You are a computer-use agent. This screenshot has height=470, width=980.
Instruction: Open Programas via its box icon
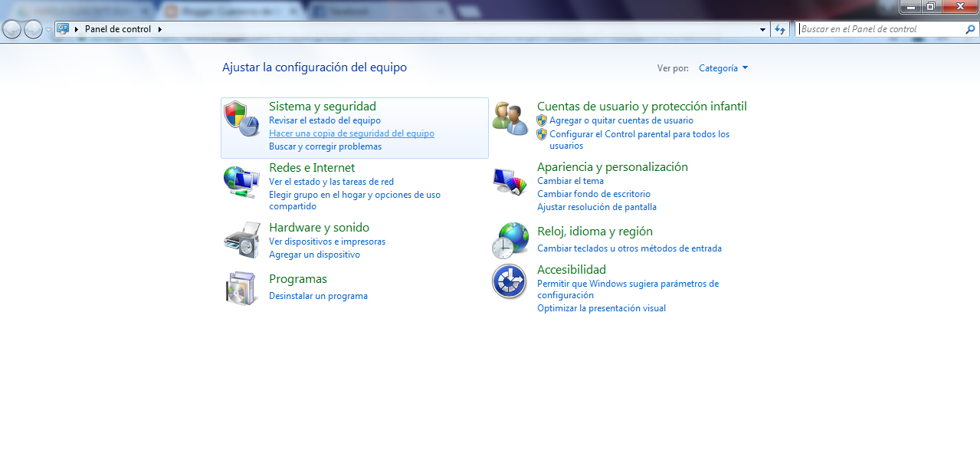coord(241,288)
